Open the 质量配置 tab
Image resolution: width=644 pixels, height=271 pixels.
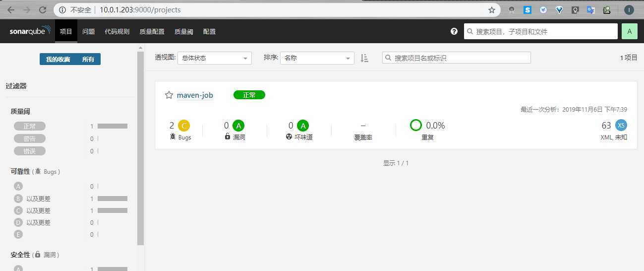tap(152, 31)
